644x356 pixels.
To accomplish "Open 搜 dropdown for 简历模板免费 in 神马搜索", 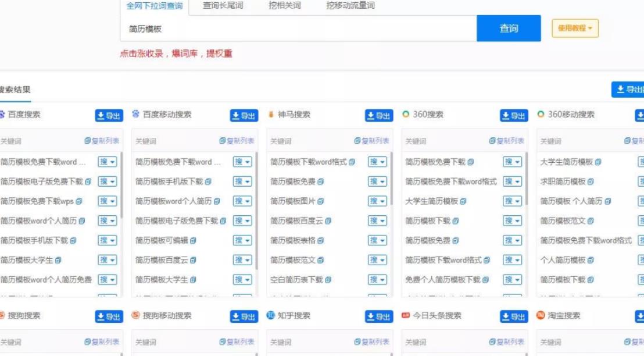I will pos(377,181).
